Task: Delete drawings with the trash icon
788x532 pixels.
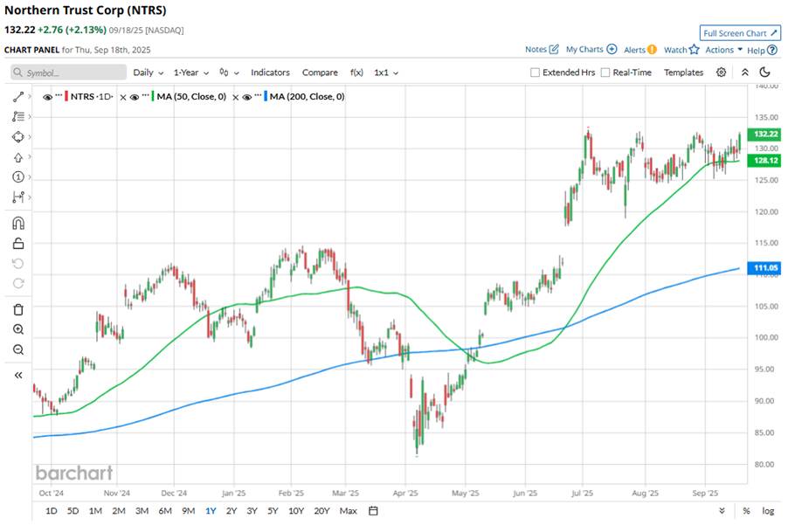Action: pyautogui.click(x=18, y=309)
